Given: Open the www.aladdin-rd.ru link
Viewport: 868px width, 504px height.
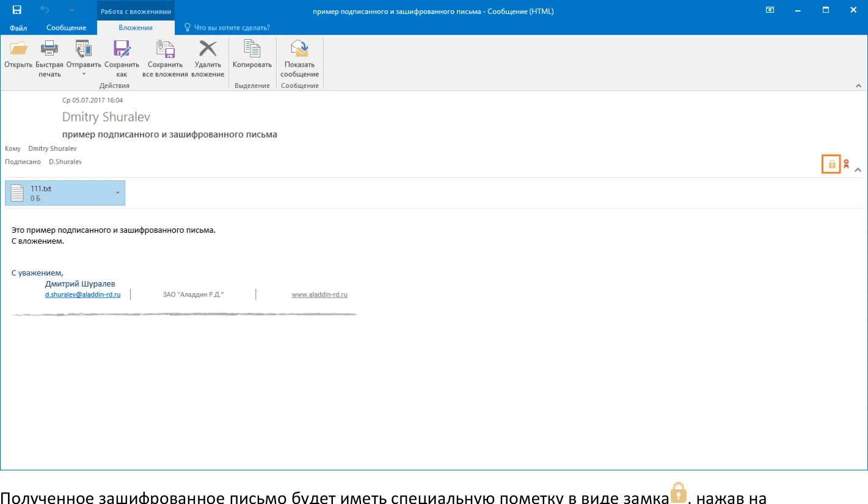Looking at the screenshot, I should tap(319, 294).
